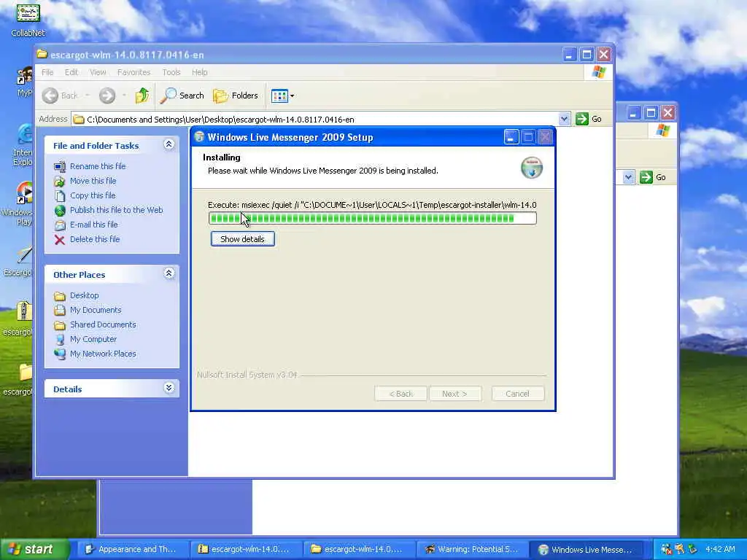Screen dimensions: 747x560
Task: Click the first system tray icon
Action: (x=666, y=549)
